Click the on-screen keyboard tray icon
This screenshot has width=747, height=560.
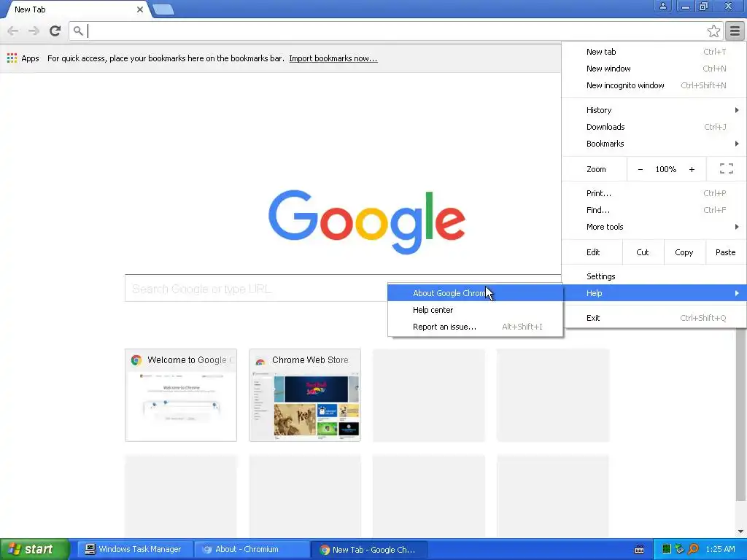point(639,550)
